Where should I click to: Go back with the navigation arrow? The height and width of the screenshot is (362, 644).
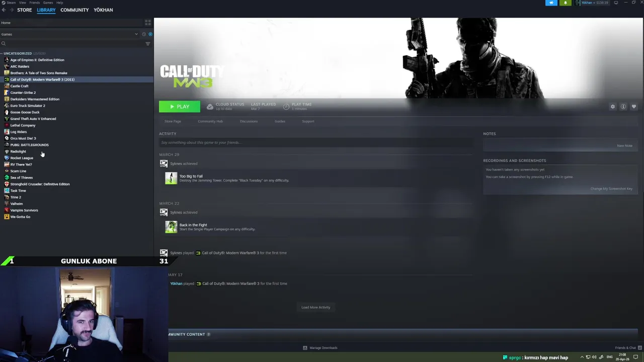point(4,10)
